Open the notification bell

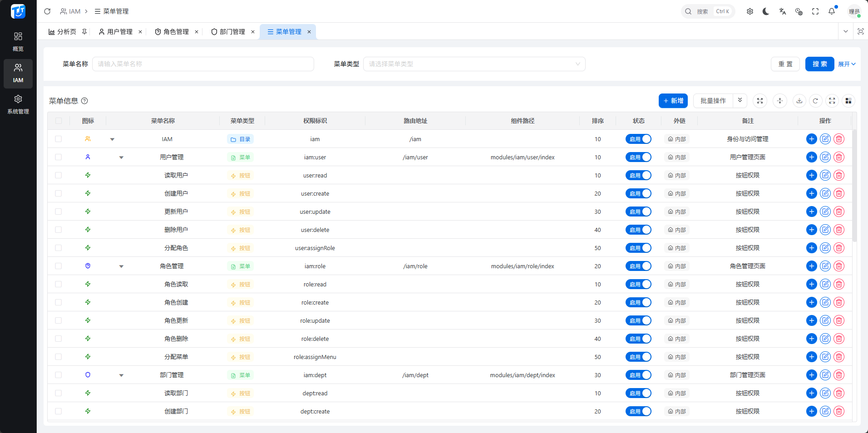pos(831,11)
